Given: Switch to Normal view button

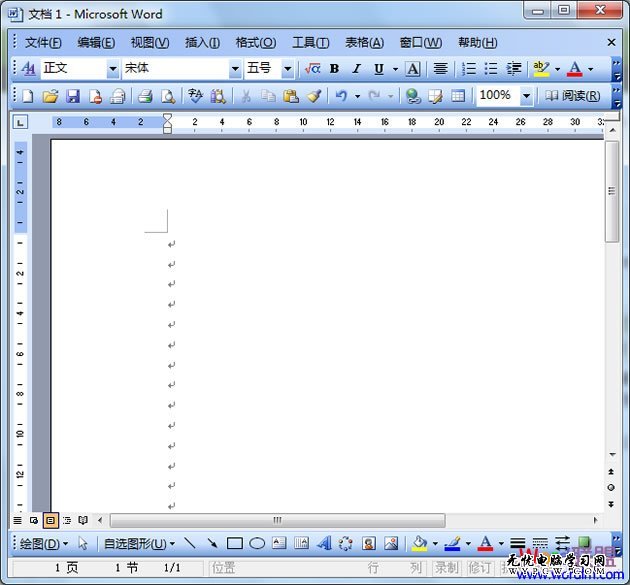Looking at the screenshot, I should point(17,521).
